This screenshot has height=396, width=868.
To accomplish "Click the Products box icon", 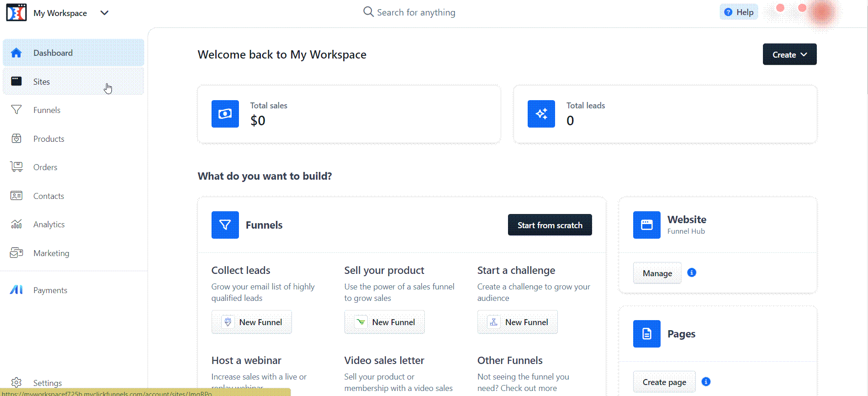I will click(16, 139).
